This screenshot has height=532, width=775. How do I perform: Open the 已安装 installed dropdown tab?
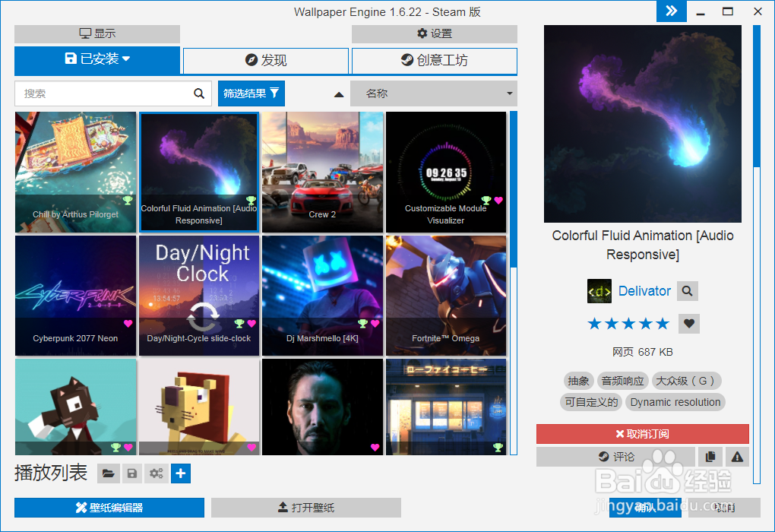[97, 60]
